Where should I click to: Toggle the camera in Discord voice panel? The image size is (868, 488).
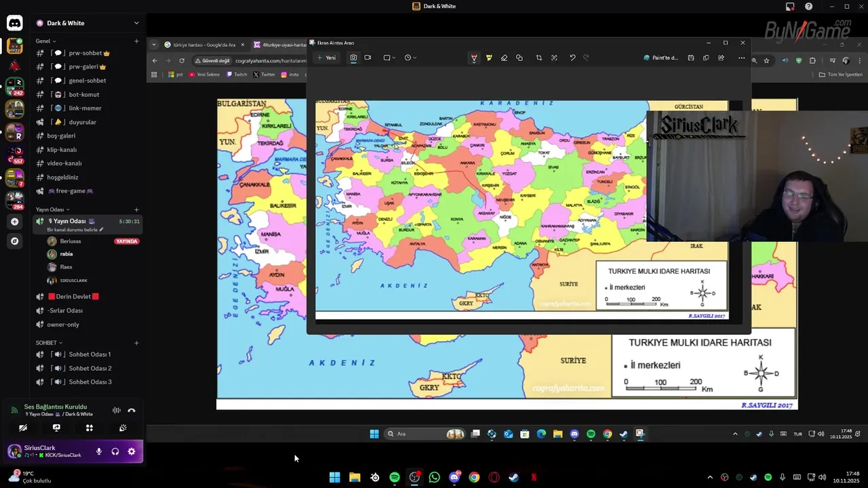tap(23, 428)
